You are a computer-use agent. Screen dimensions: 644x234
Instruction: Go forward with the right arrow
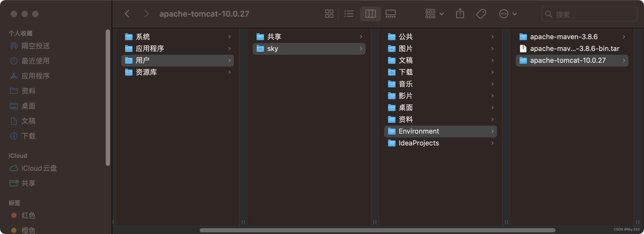coord(146,14)
